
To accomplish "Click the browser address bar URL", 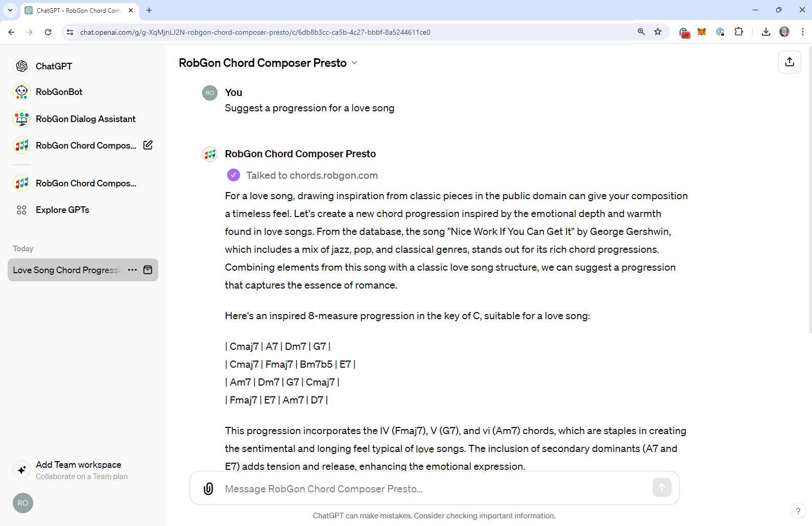I will pyautogui.click(x=255, y=32).
